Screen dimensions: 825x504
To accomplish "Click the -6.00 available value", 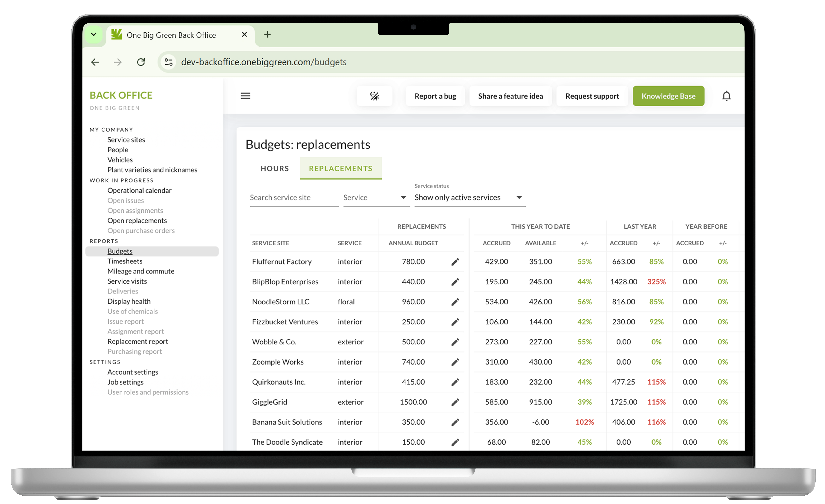I will tap(540, 422).
